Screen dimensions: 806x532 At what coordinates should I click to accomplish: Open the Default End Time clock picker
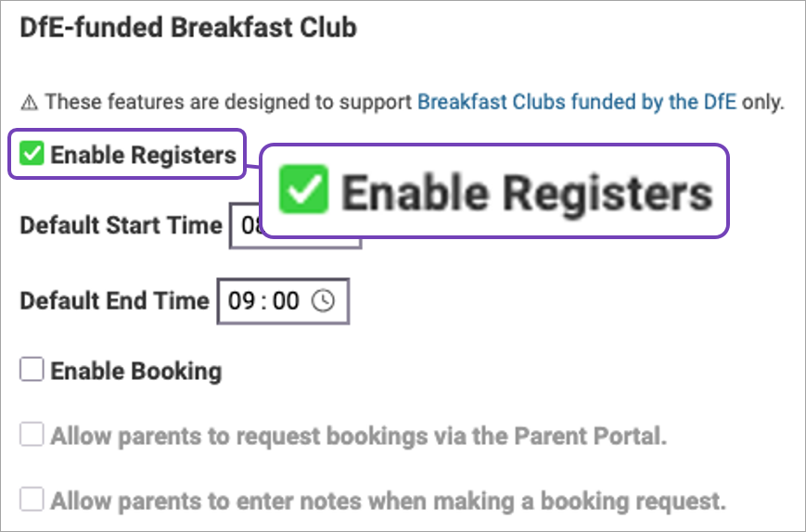(324, 301)
